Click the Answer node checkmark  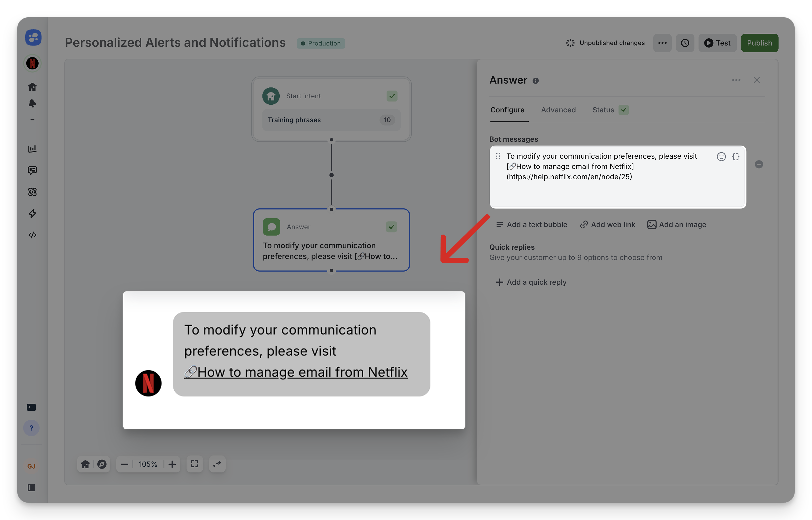point(391,227)
